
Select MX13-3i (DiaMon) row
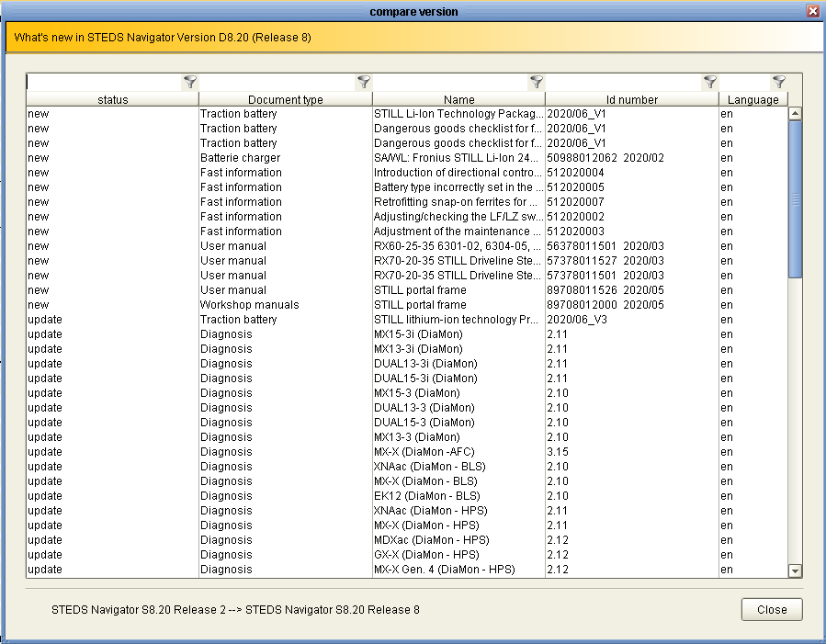click(x=407, y=349)
